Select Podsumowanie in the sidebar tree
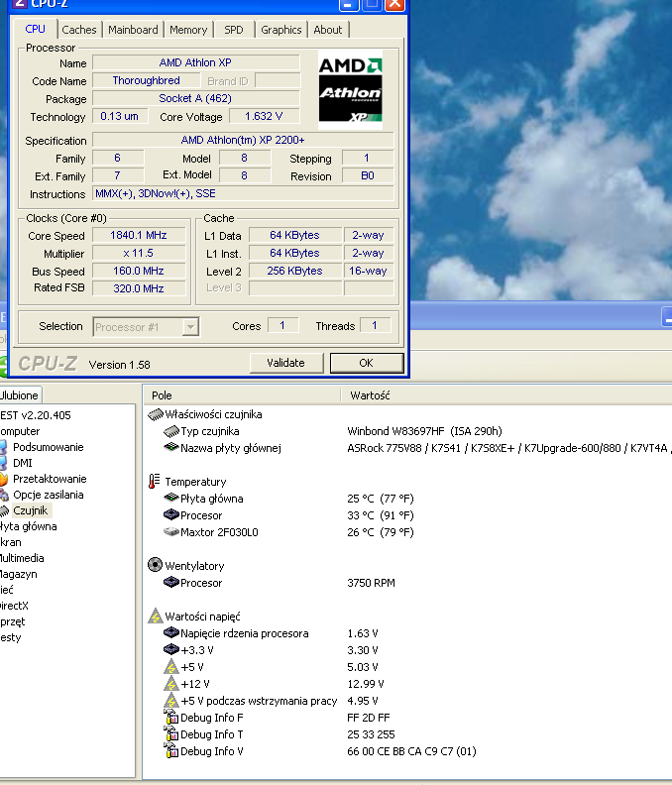The image size is (672, 785). (x=49, y=447)
